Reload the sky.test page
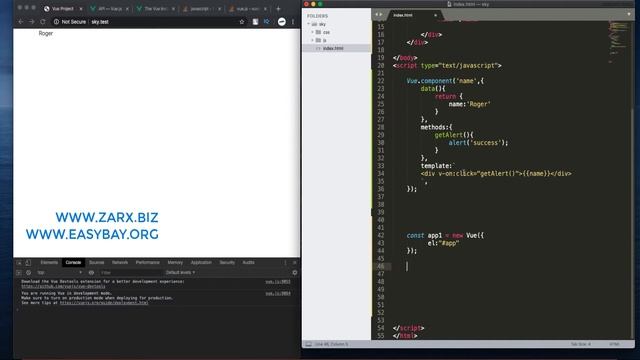 (42, 22)
